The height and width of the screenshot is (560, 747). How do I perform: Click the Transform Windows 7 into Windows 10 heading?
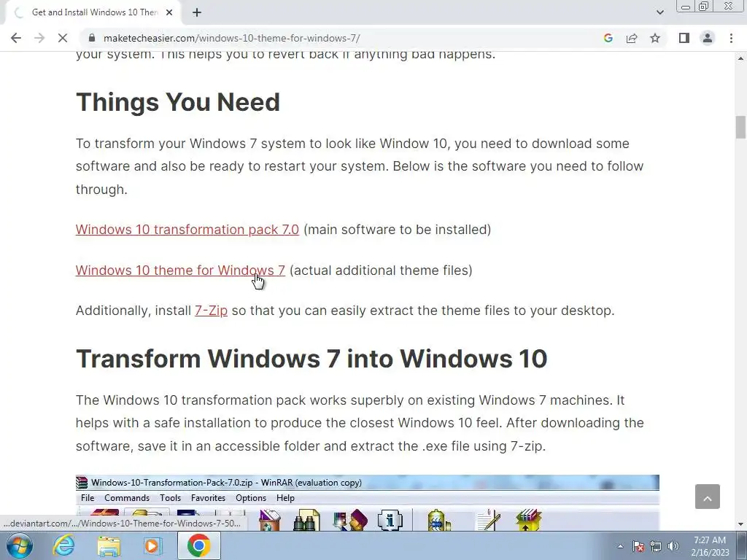pos(311,359)
